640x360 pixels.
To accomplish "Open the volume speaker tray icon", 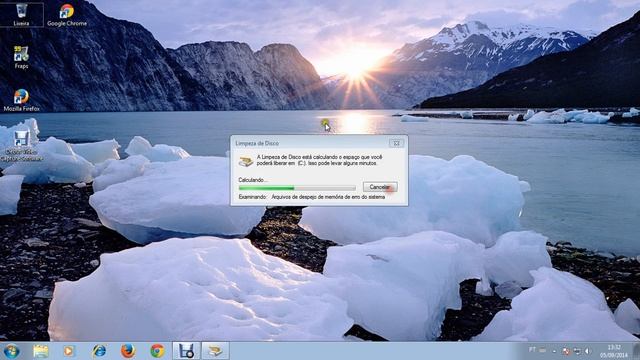I will tap(588, 351).
